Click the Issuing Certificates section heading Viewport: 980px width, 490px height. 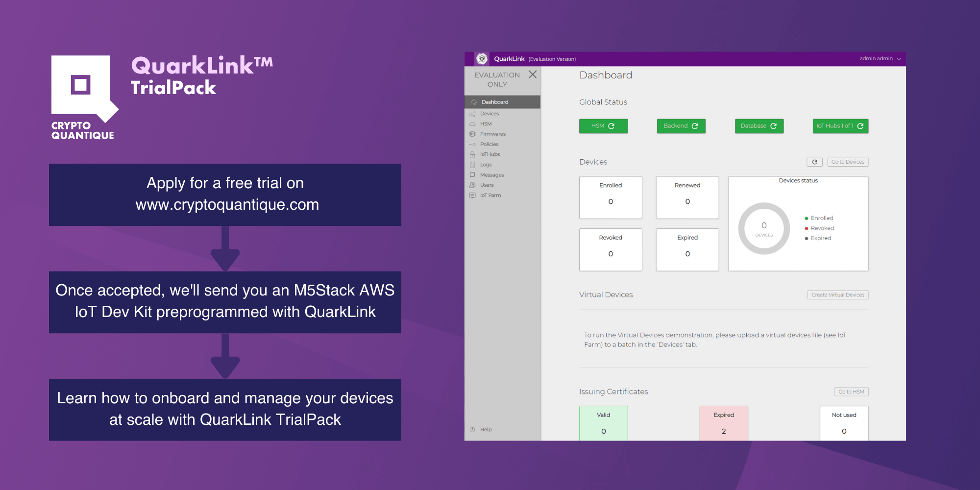(613, 392)
